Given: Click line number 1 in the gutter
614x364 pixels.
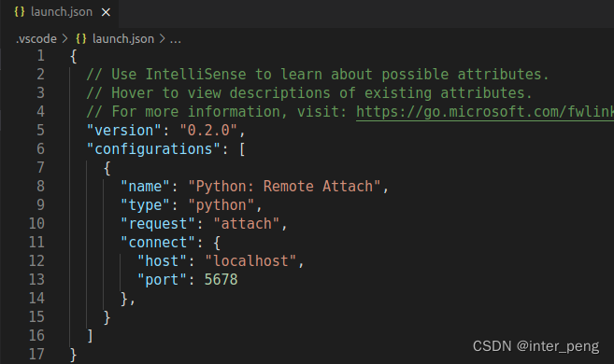Looking at the screenshot, I should (x=40, y=56).
